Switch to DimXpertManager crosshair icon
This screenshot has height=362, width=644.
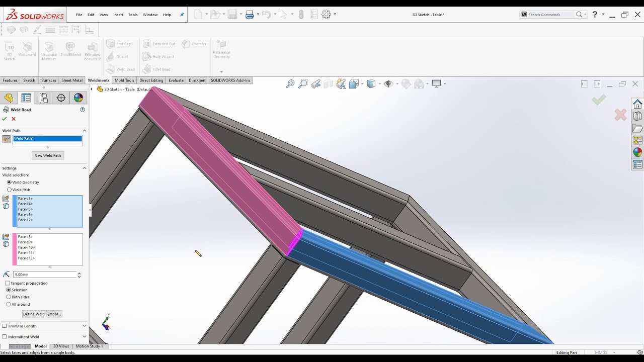(x=61, y=98)
